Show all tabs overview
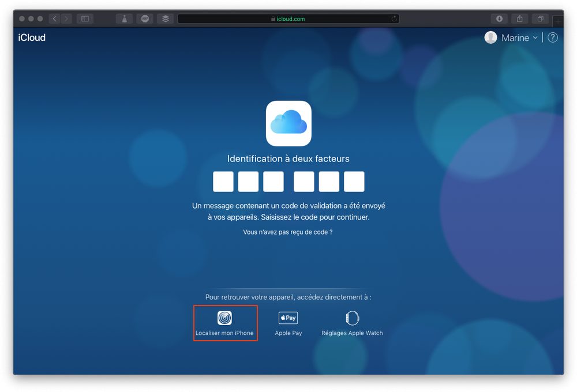 point(540,19)
